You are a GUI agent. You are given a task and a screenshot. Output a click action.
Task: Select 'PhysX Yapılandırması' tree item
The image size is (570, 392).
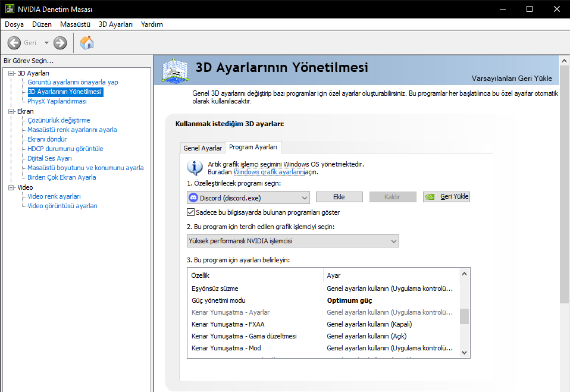coord(57,101)
